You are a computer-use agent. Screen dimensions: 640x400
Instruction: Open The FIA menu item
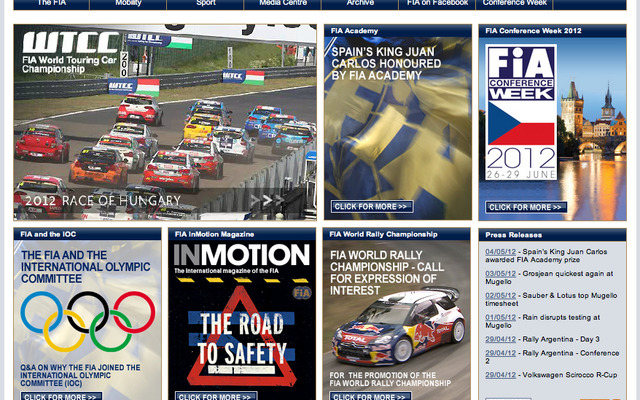[51, 4]
